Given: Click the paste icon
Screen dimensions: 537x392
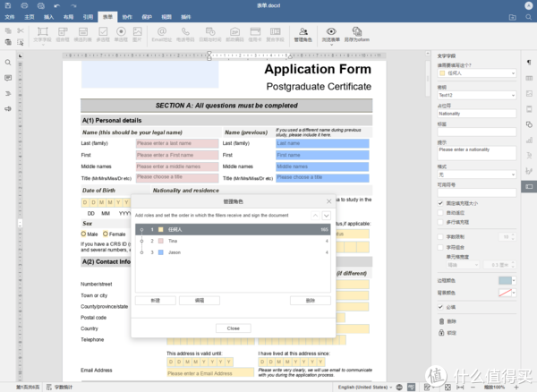Looking at the screenshot, I should pyautogui.click(x=8, y=42).
